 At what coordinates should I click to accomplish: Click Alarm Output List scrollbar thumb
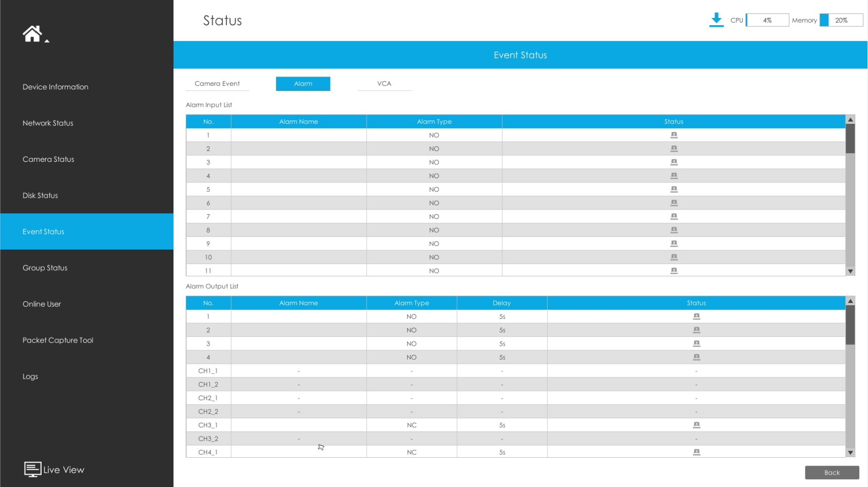851,325
